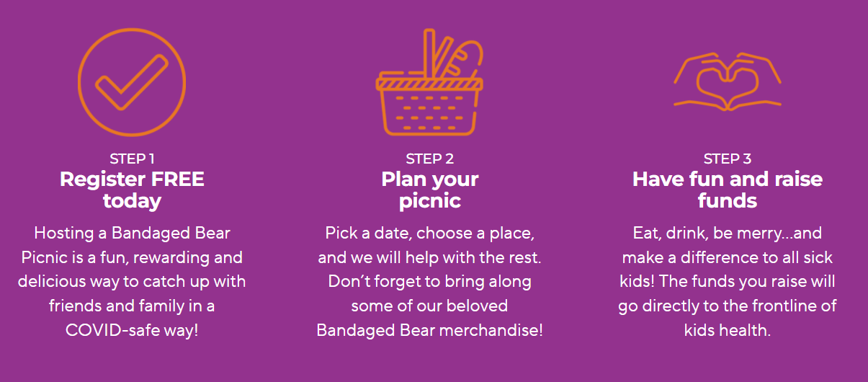
Task: Select the picnic basket icon
Action: 430,82
